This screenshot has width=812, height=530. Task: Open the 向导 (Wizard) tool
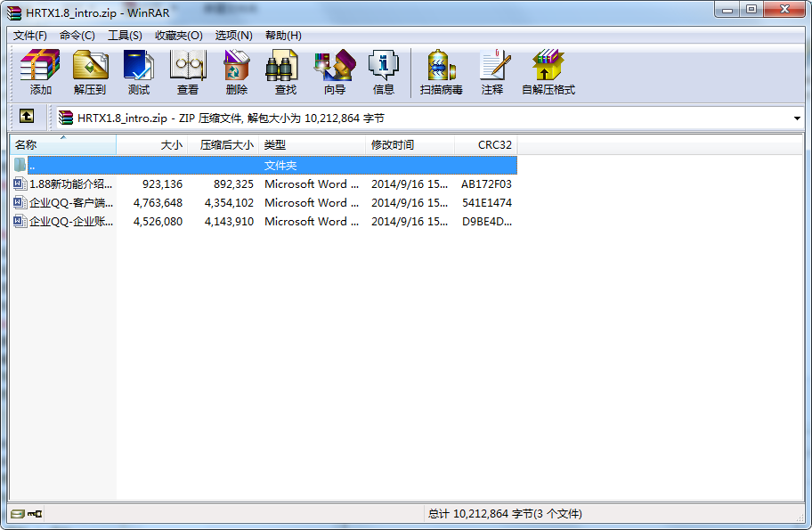point(335,72)
